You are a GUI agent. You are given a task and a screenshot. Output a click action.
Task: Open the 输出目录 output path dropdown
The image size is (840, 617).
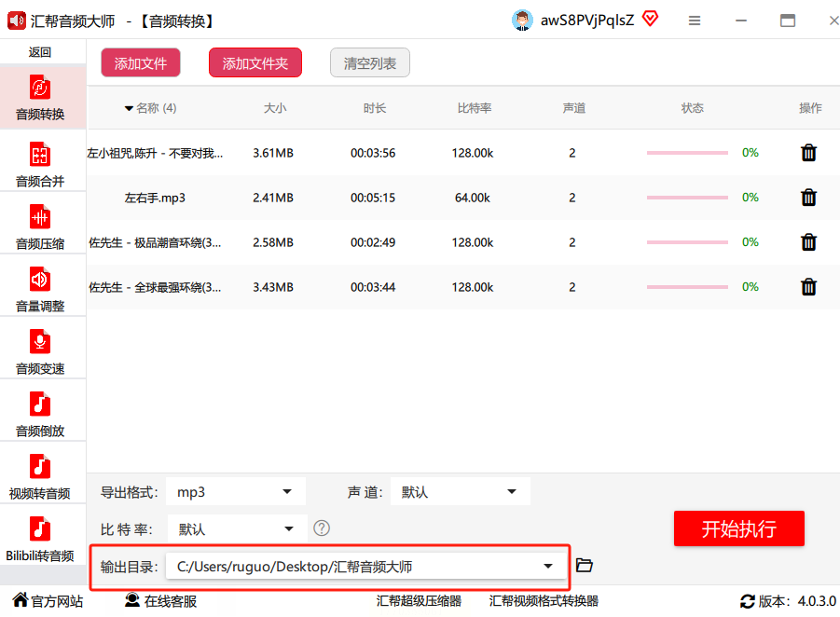365,567
